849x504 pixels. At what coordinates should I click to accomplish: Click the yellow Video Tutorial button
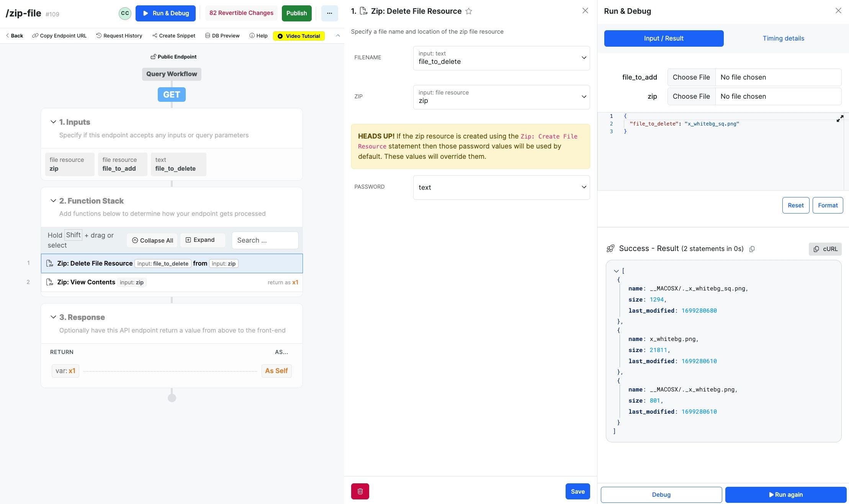point(299,36)
